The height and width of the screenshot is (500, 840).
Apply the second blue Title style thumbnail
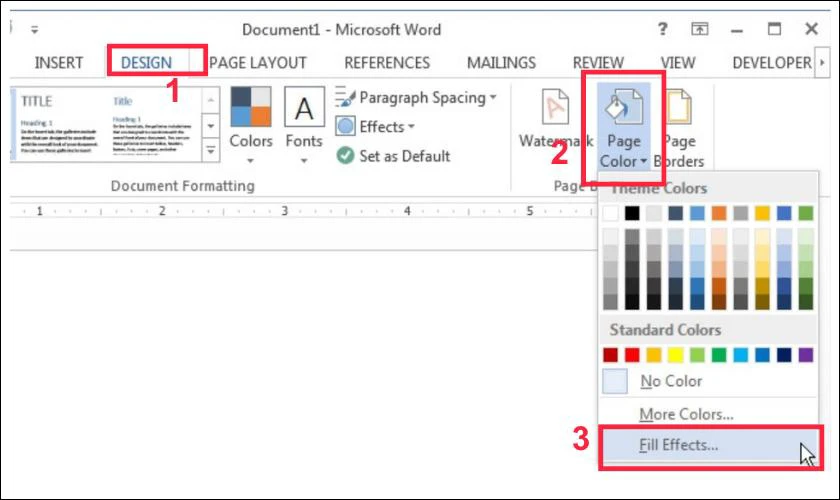152,124
